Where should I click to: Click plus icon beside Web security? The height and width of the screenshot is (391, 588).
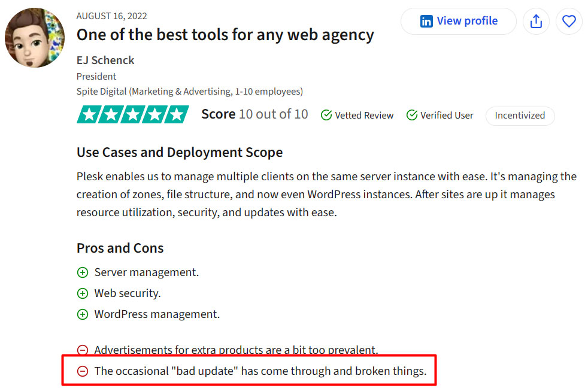pyautogui.click(x=83, y=293)
